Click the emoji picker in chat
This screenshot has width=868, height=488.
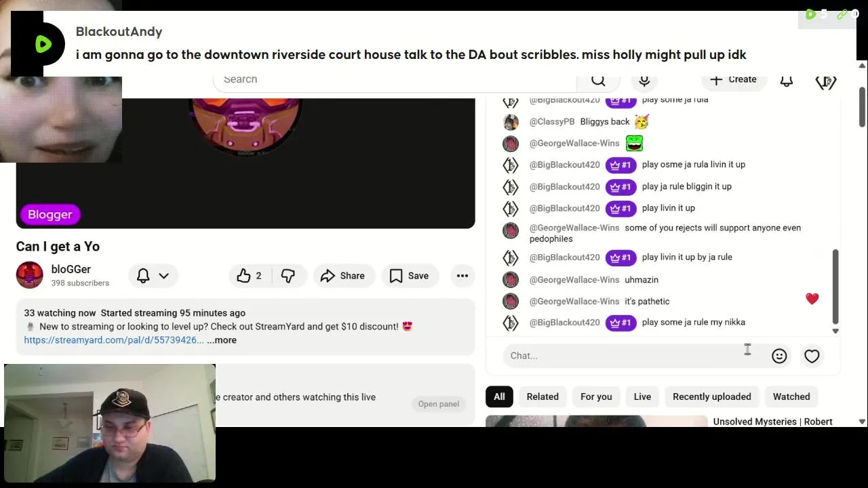click(779, 356)
